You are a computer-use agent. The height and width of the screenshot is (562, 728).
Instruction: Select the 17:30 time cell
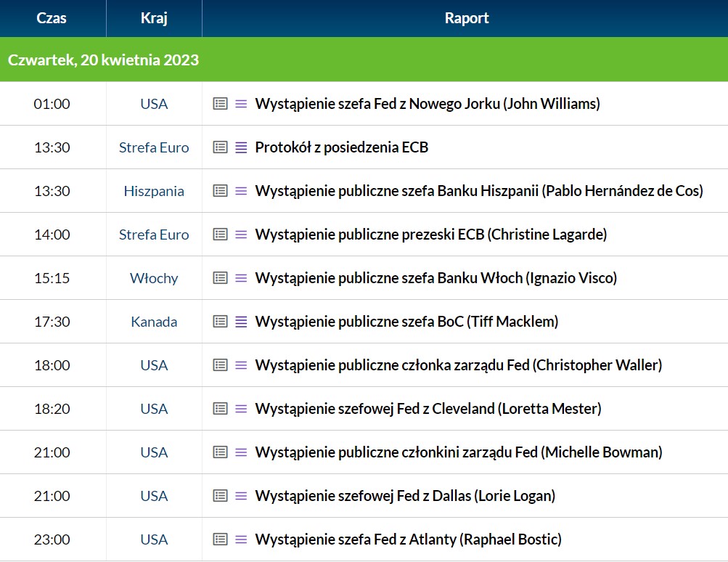click(52, 322)
